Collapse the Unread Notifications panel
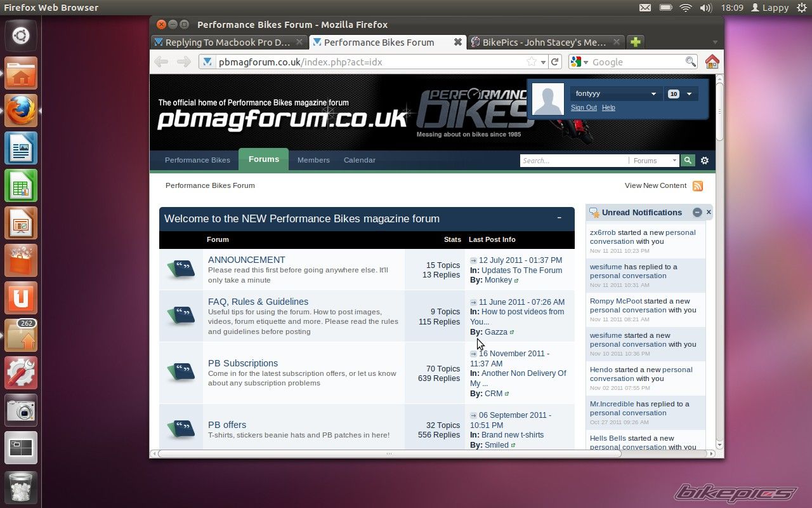The width and height of the screenshot is (812, 508). pos(697,213)
